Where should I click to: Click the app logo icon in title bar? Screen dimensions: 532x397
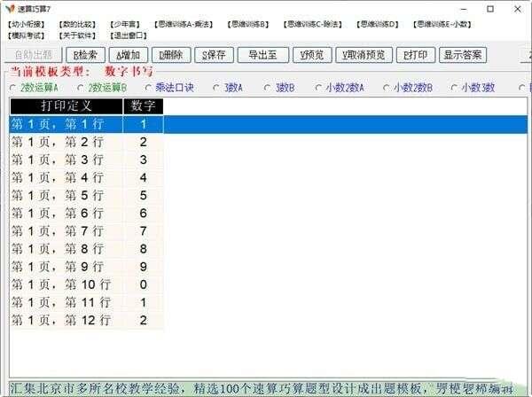[x=10, y=8]
